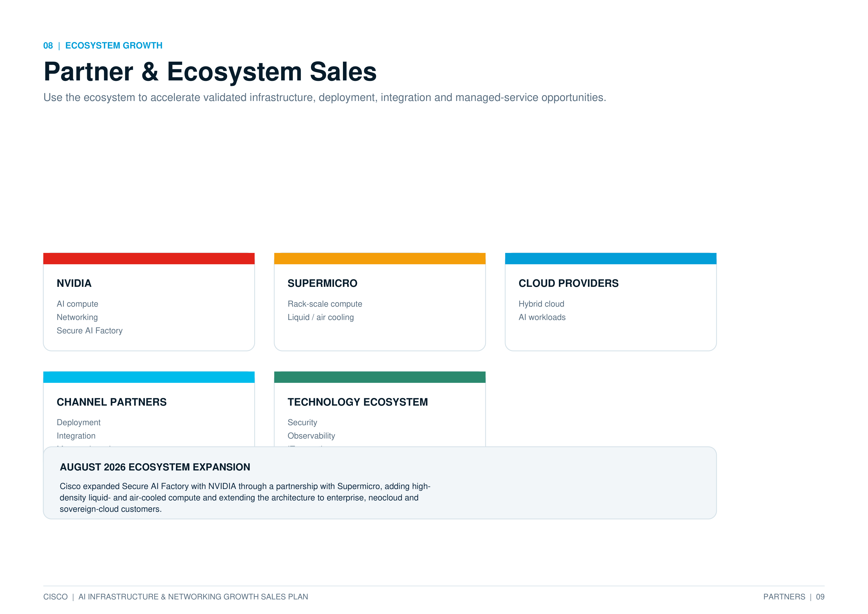Image resolution: width=868 pixels, height=614 pixels.
Task: Select 'Security' in Technology Ecosystem card
Action: 302,422
